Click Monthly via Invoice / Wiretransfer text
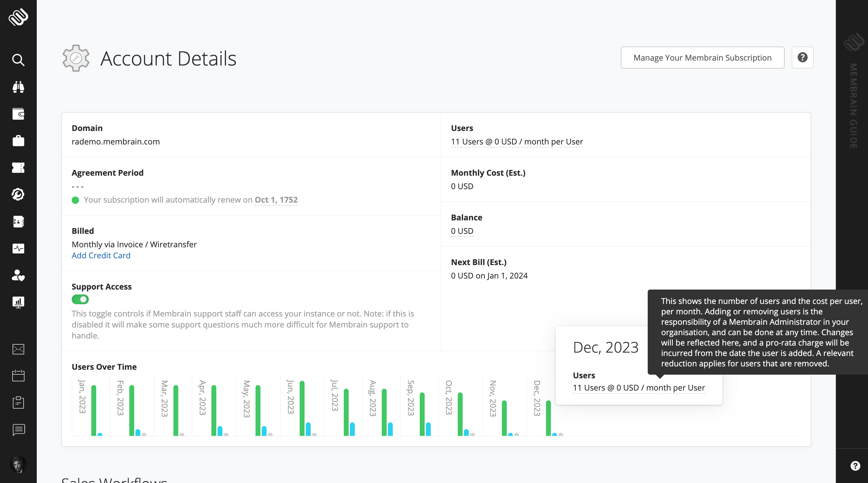Viewport: 868px width, 483px height. pyautogui.click(x=134, y=244)
